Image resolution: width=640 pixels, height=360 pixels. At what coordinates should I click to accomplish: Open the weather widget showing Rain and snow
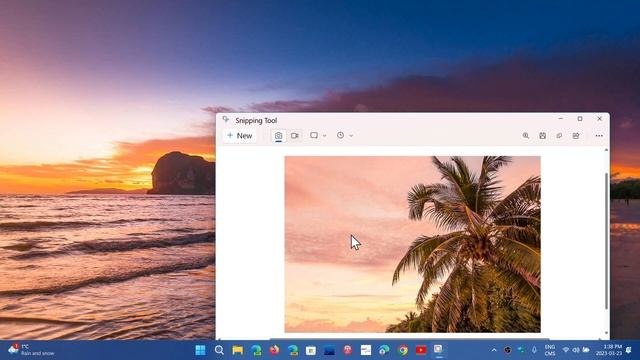(31, 350)
